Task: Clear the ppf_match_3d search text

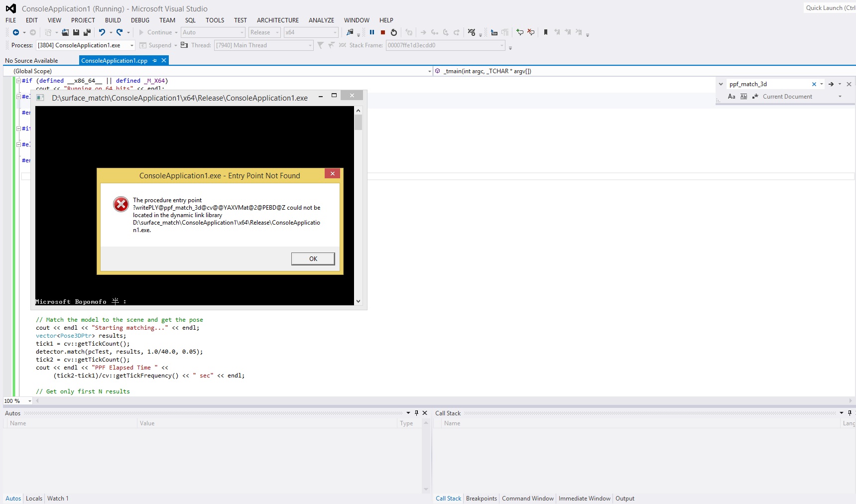Action: click(814, 84)
